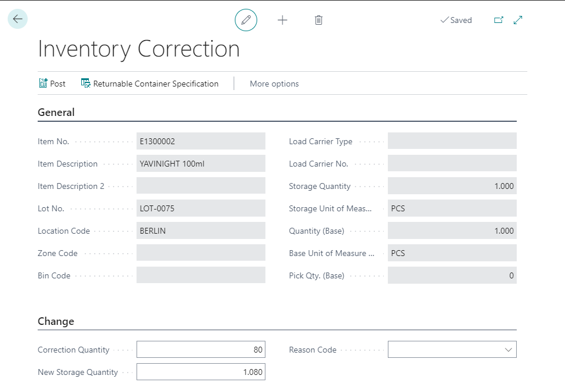Select the Post action label
This screenshot has height=392, width=565.
tap(58, 84)
